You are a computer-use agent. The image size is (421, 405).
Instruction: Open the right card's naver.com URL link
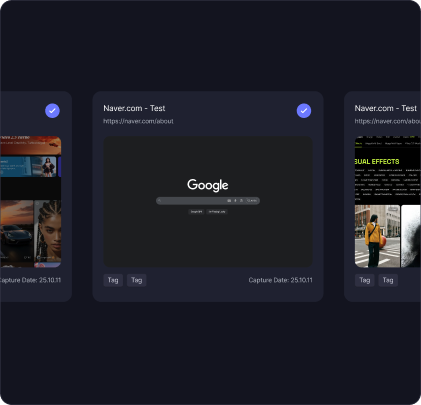(388, 121)
